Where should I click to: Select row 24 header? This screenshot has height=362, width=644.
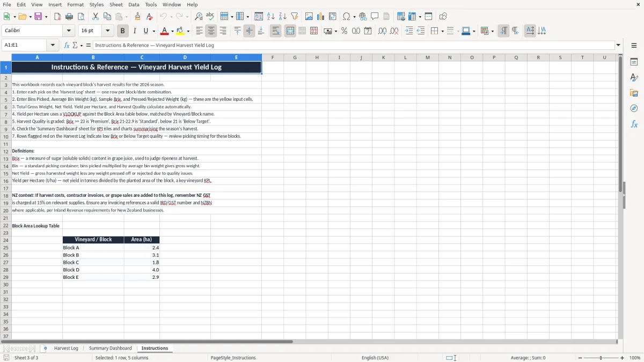click(6, 240)
